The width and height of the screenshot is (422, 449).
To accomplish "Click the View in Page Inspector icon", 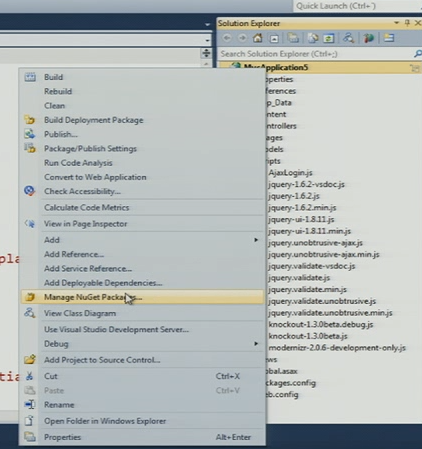I will [x=30, y=224].
